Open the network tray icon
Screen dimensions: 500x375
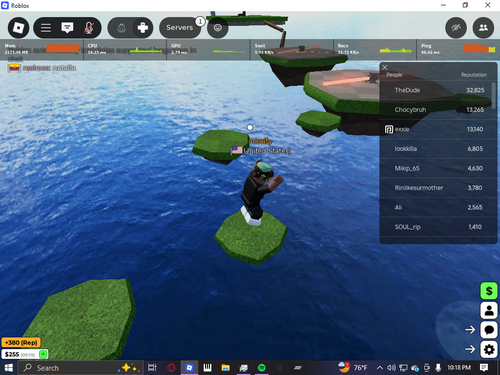403,368
